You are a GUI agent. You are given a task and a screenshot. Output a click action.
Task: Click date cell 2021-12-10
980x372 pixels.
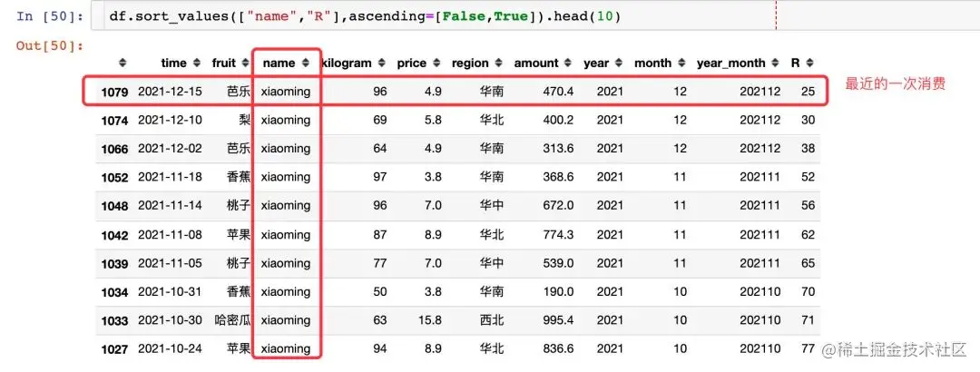170,120
